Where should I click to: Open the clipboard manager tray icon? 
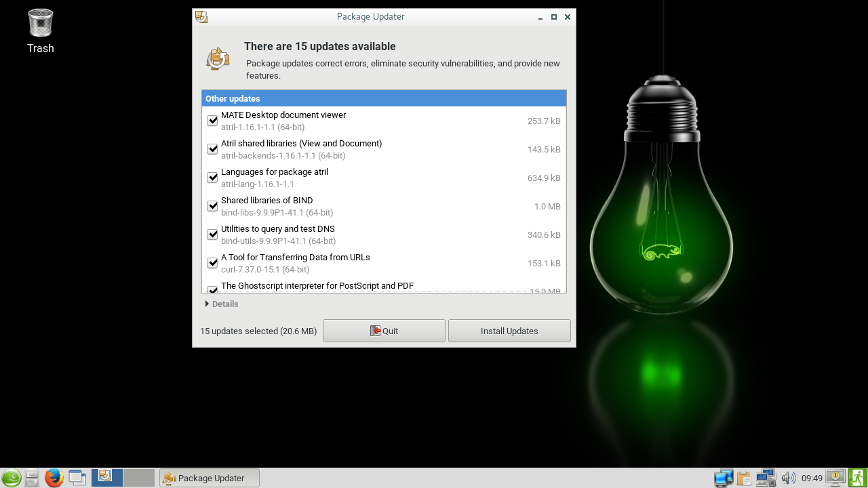pos(745,478)
